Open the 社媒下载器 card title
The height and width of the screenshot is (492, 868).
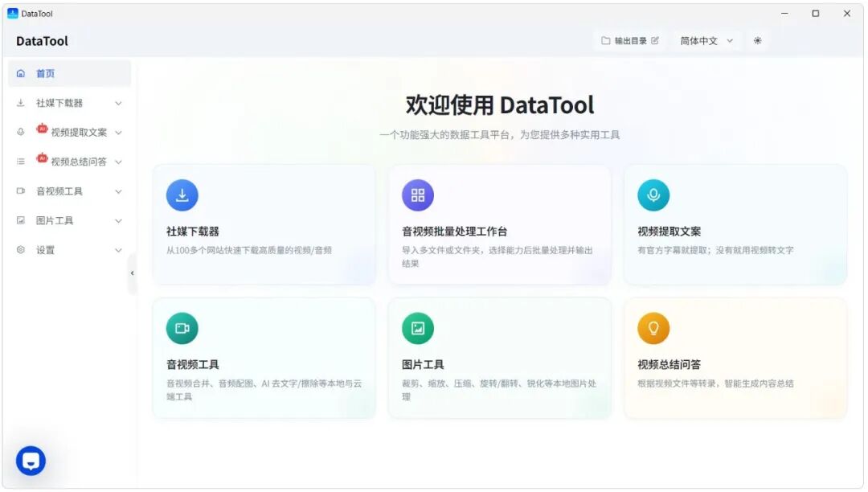(193, 232)
